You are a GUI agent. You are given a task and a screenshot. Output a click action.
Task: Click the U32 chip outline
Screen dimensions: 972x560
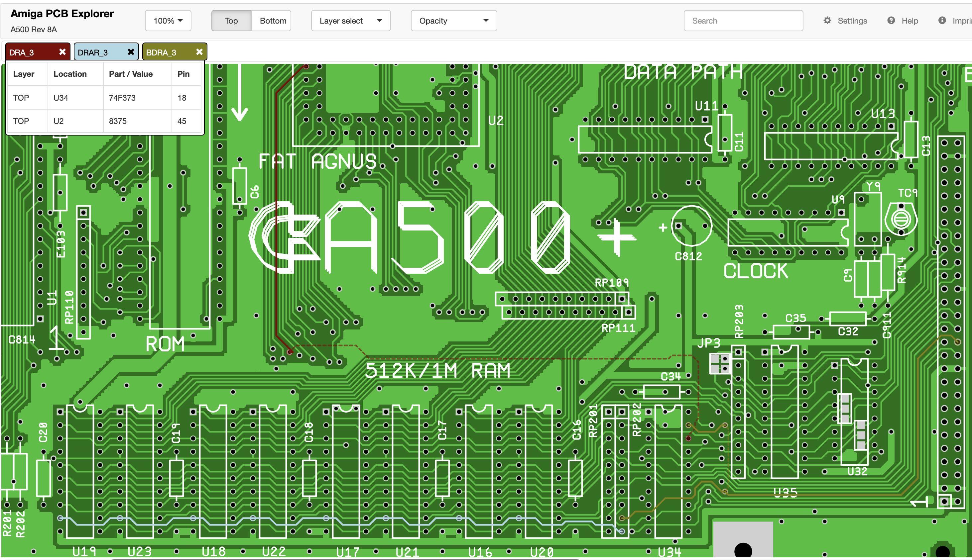pyautogui.click(x=854, y=412)
